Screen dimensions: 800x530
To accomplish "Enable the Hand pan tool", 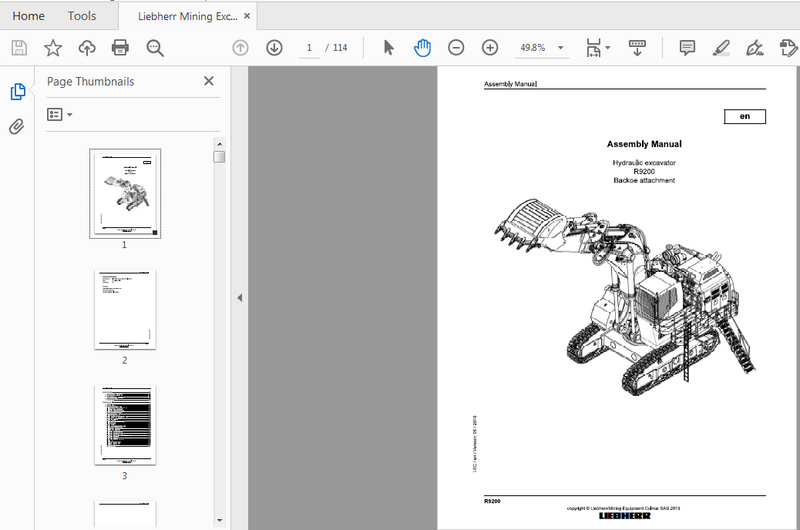I will point(422,47).
